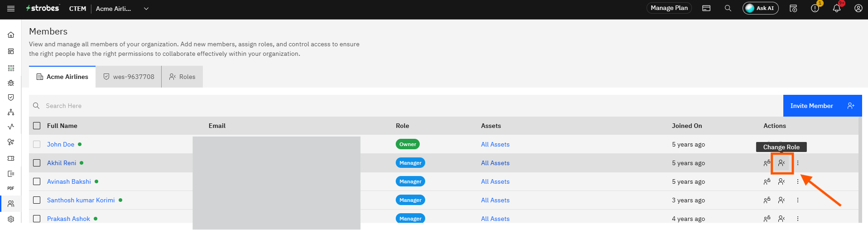Go to the Strobes logo home

[x=43, y=8]
